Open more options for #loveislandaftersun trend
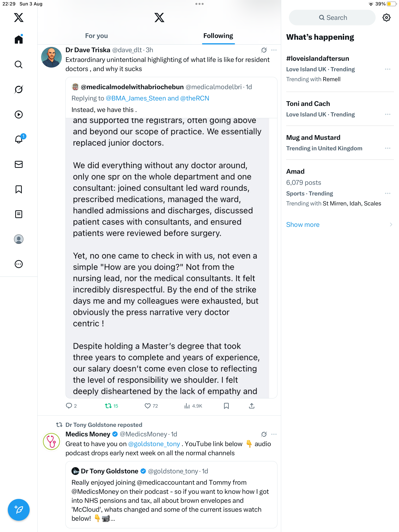The height and width of the screenshot is (532, 399). click(388, 69)
